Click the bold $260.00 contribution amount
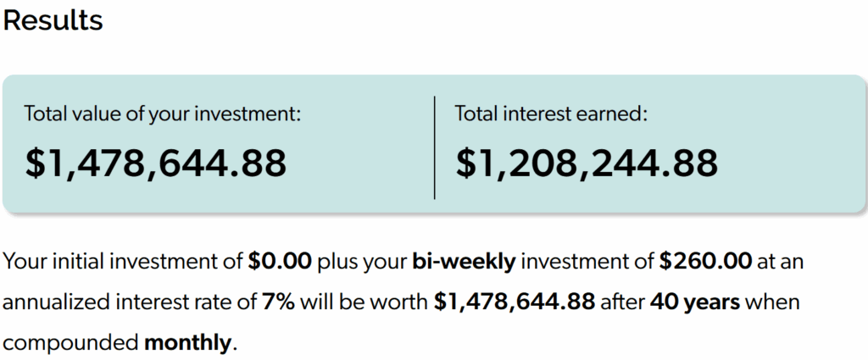 click(x=705, y=262)
